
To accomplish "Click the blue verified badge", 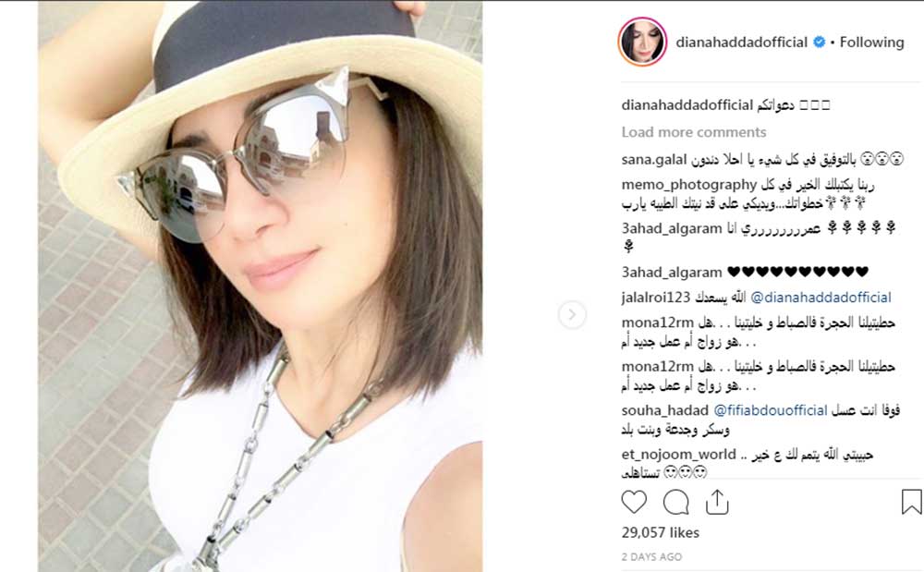I will (x=819, y=42).
